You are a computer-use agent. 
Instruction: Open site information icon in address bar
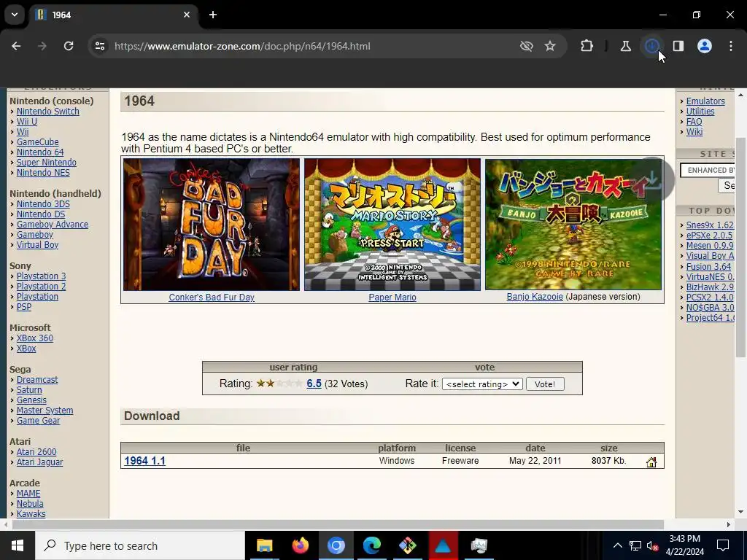(x=99, y=46)
